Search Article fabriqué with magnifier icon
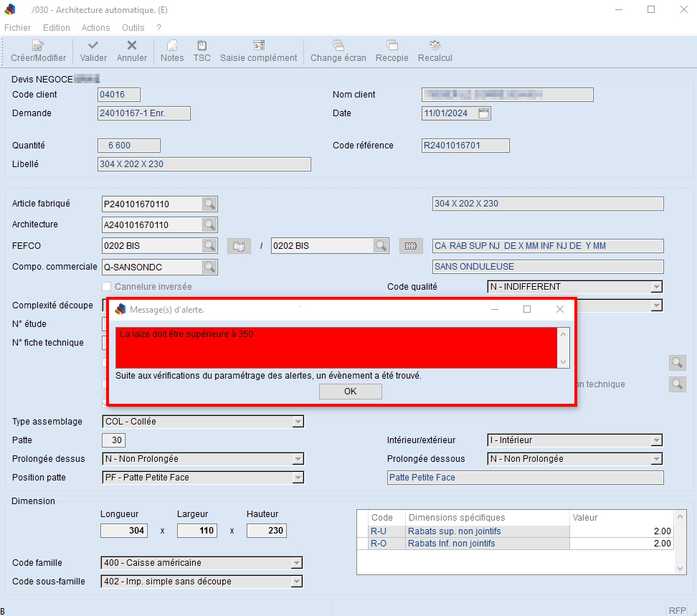 (209, 204)
